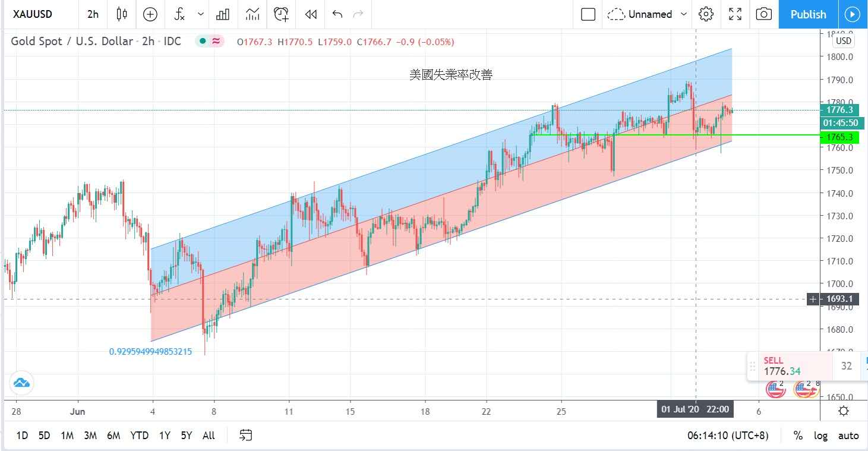
Task: Select the 3M date range
Action: [x=90, y=436]
